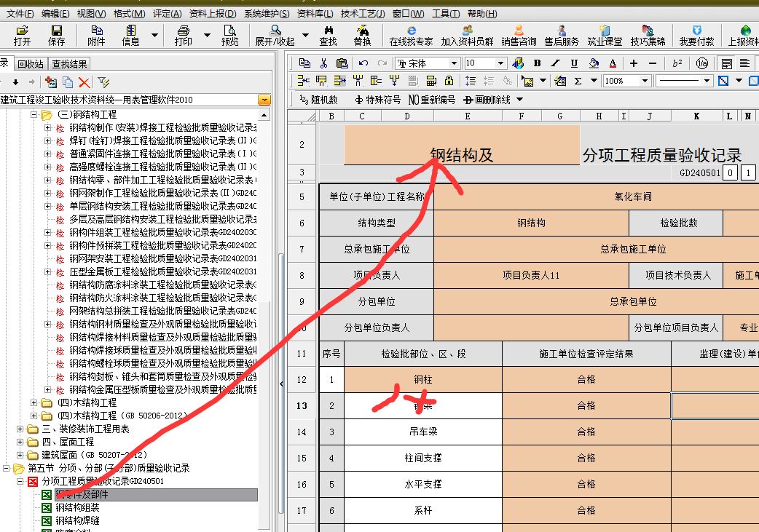759x532 pixels.
Task: Click the lock cell icon
Action: click(449, 81)
